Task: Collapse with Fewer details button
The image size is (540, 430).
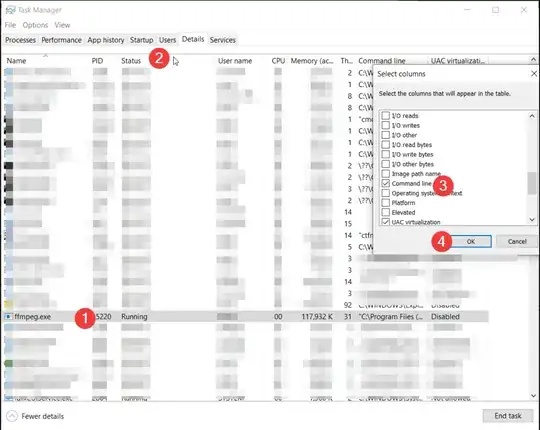Action: 35,416
